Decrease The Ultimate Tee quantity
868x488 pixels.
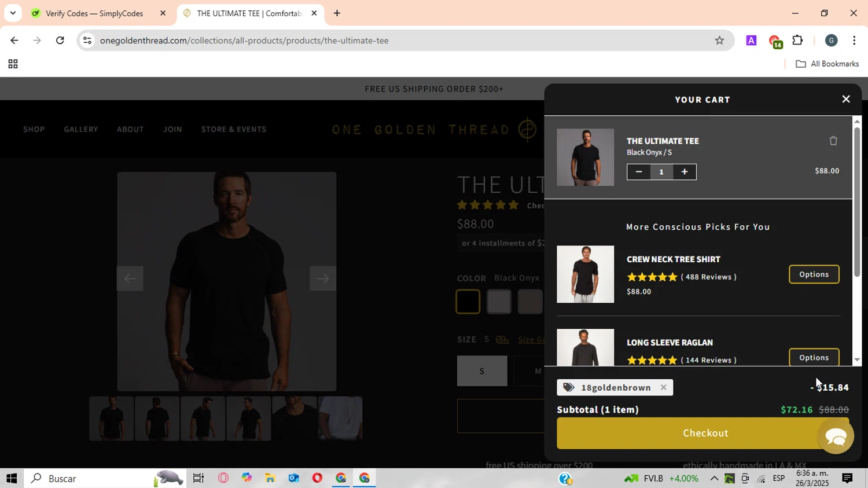coord(638,171)
